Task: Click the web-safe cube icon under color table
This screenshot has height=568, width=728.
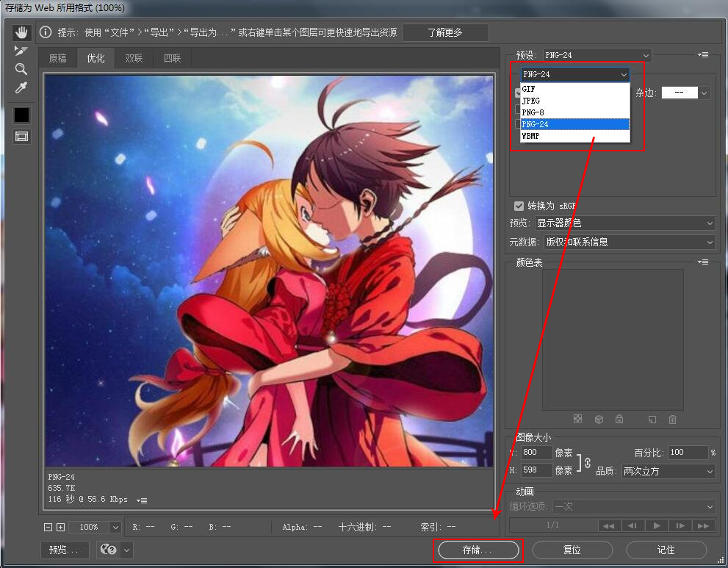Action: point(599,420)
